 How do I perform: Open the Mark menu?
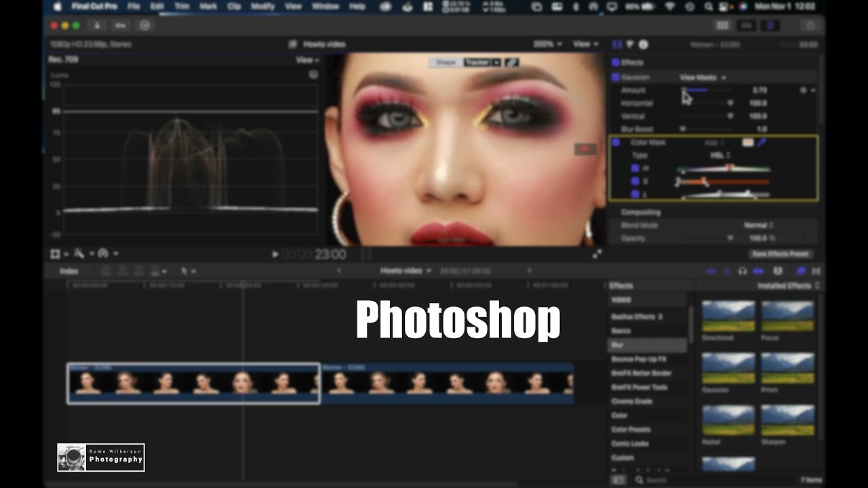(x=208, y=6)
